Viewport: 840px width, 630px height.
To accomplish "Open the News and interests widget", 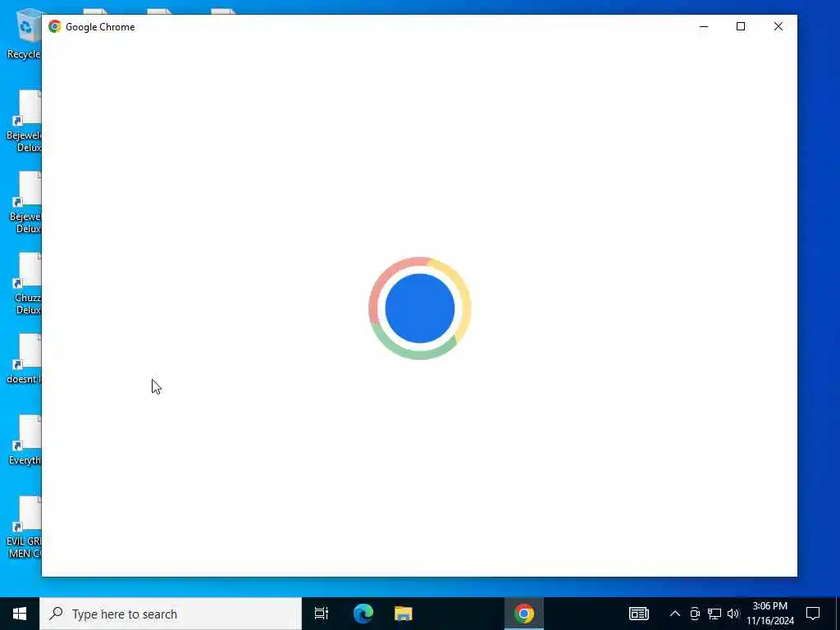I will 638,614.
